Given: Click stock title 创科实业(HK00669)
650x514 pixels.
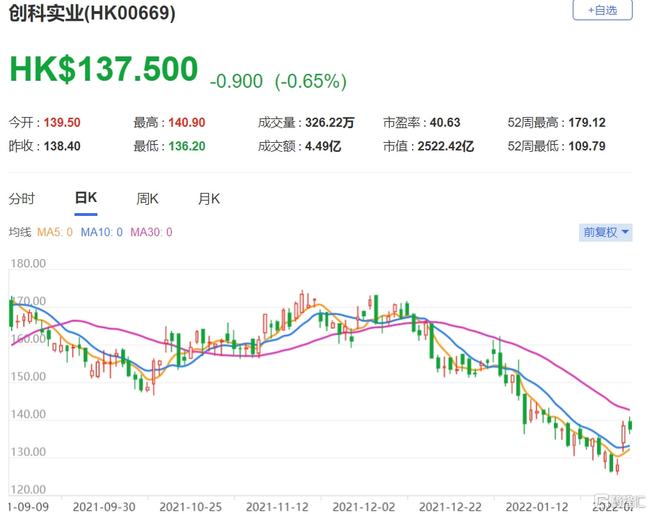Looking at the screenshot, I should pyautogui.click(x=92, y=13).
